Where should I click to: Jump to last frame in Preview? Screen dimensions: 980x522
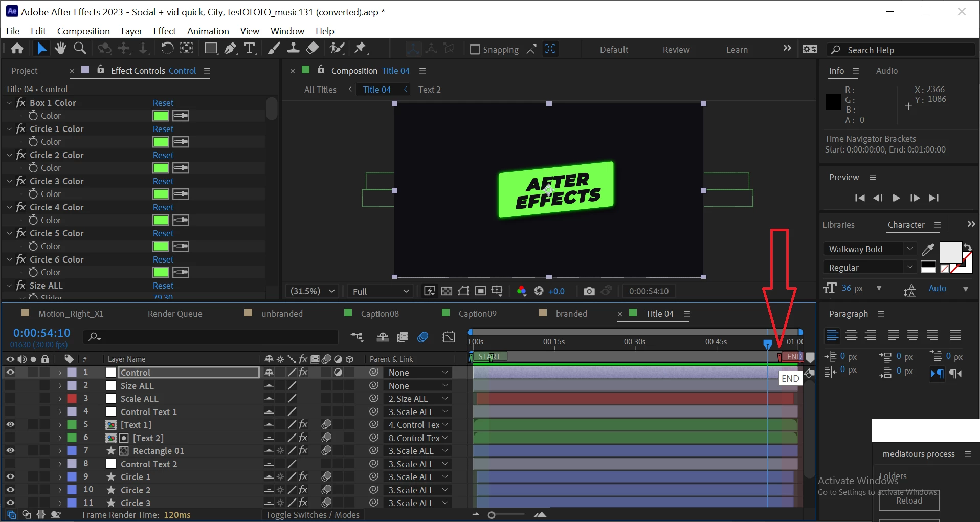[934, 198]
